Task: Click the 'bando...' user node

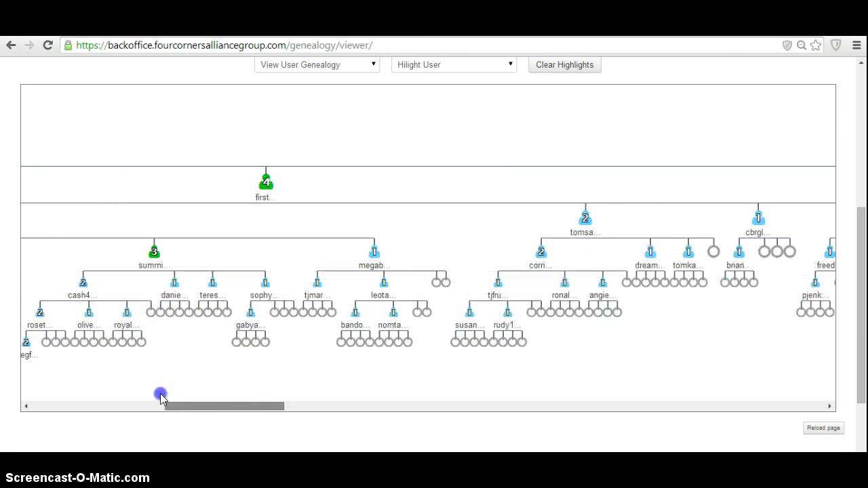Action: [355, 312]
